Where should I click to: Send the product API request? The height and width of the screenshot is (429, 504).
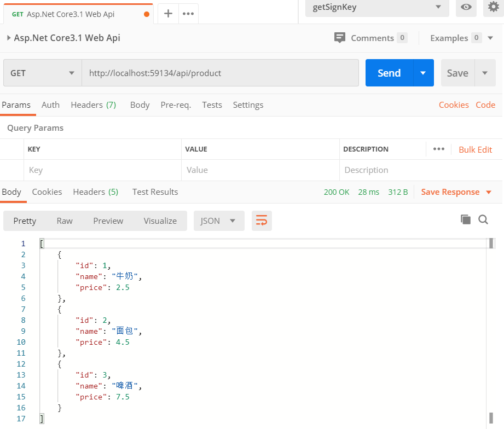(389, 72)
